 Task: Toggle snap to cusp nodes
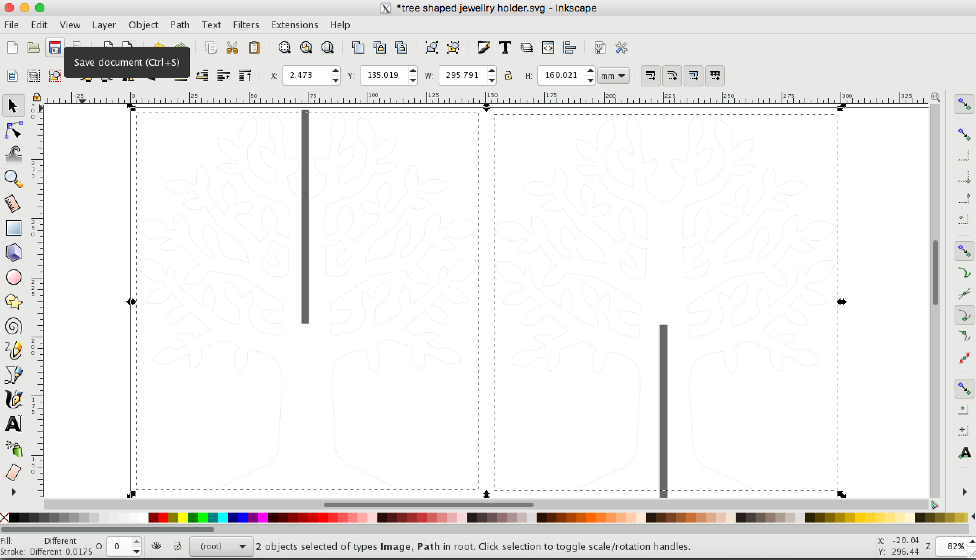coord(964,316)
